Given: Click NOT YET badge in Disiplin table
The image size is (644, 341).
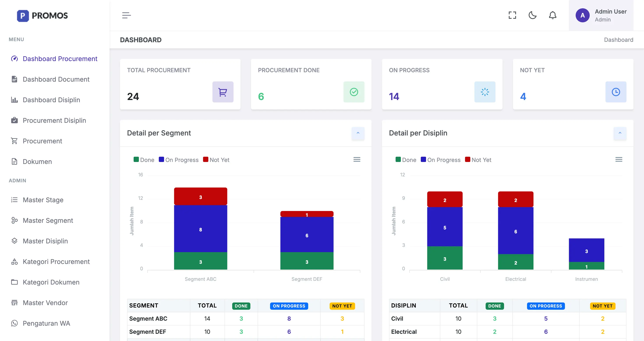Looking at the screenshot, I should (603, 306).
